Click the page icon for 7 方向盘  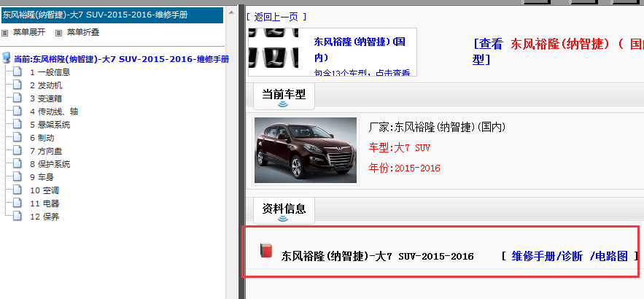(x=17, y=151)
